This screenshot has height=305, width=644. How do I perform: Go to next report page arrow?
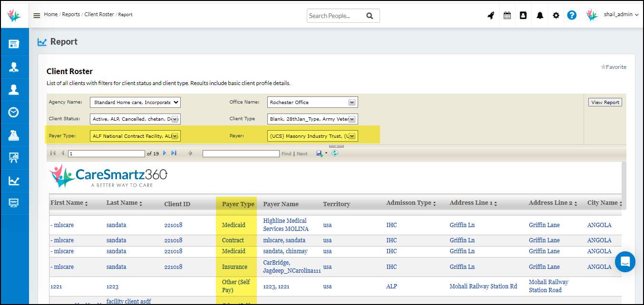(165, 153)
